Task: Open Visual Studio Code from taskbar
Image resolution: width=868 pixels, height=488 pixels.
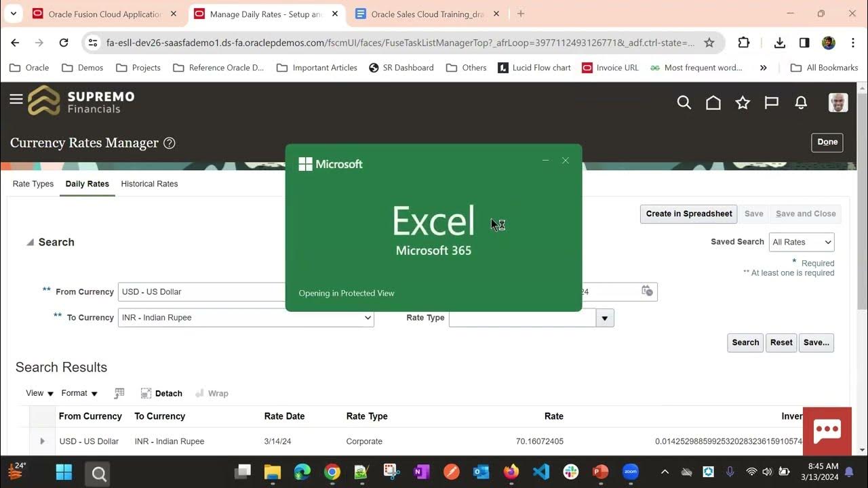Action: [x=540, y=472]
